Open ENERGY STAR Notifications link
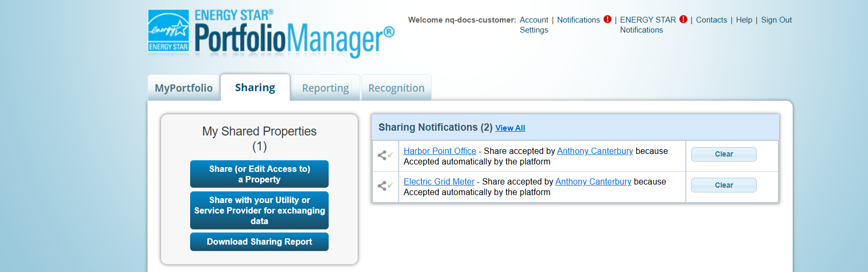This screenshot has width=868, height=272. click(x=648, y=25)
